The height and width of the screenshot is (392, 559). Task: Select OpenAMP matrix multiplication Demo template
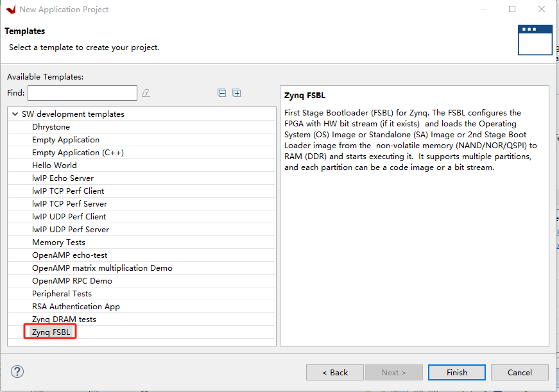point(102,268)
